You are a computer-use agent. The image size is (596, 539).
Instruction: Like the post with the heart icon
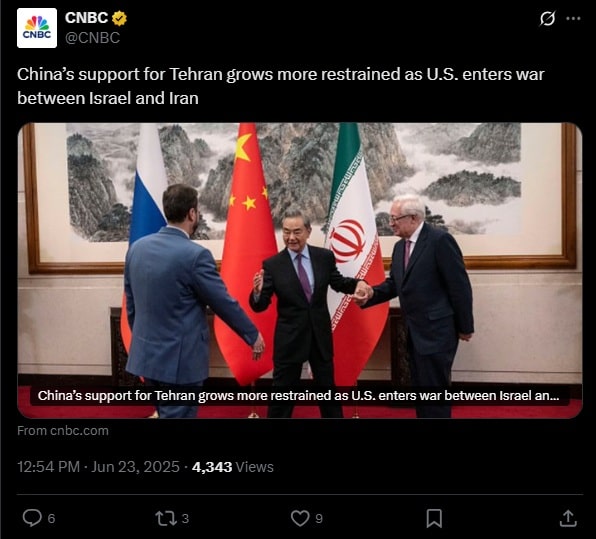(300, 518)
